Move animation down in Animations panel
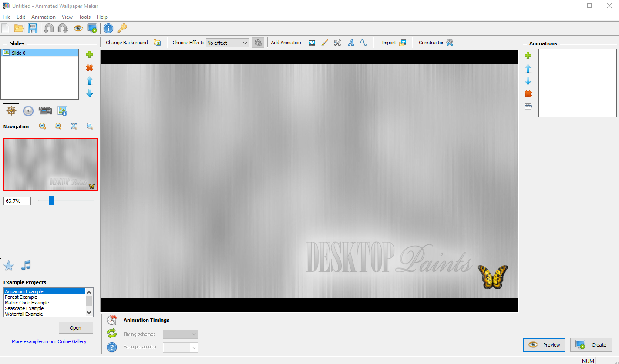Screen dimensions: 619x364 528,81
